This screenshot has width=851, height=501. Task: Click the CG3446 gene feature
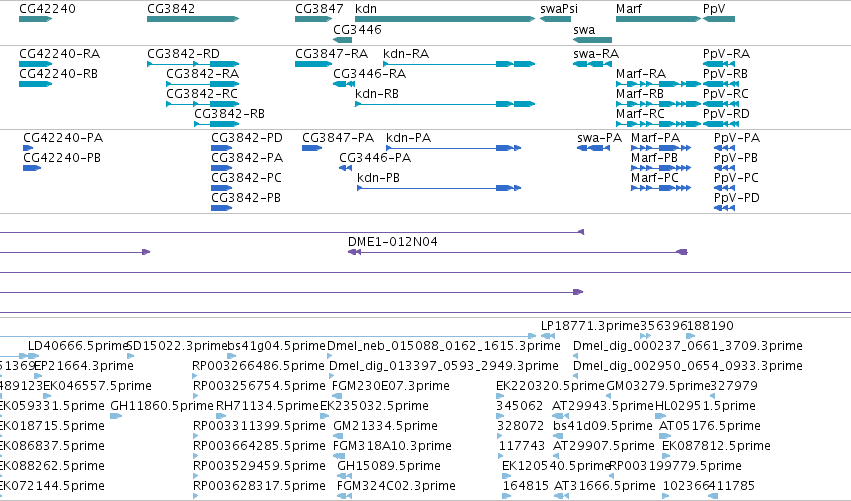coord(342,40)
